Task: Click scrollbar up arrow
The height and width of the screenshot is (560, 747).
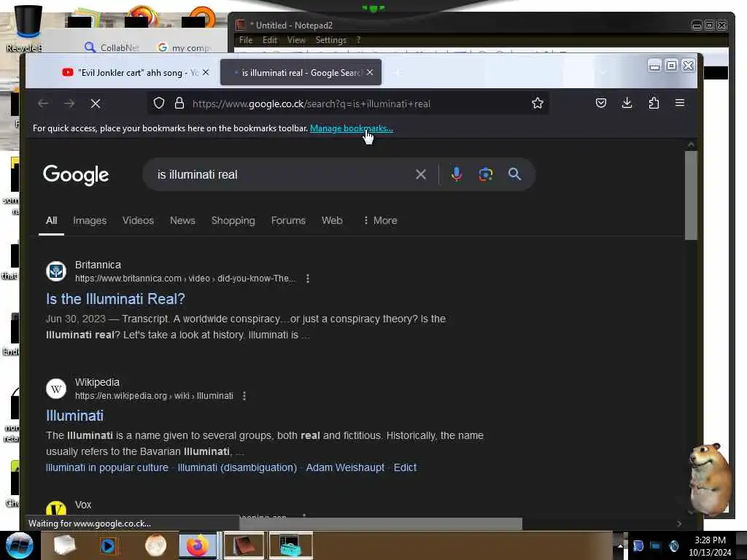Action: (691, 144)
